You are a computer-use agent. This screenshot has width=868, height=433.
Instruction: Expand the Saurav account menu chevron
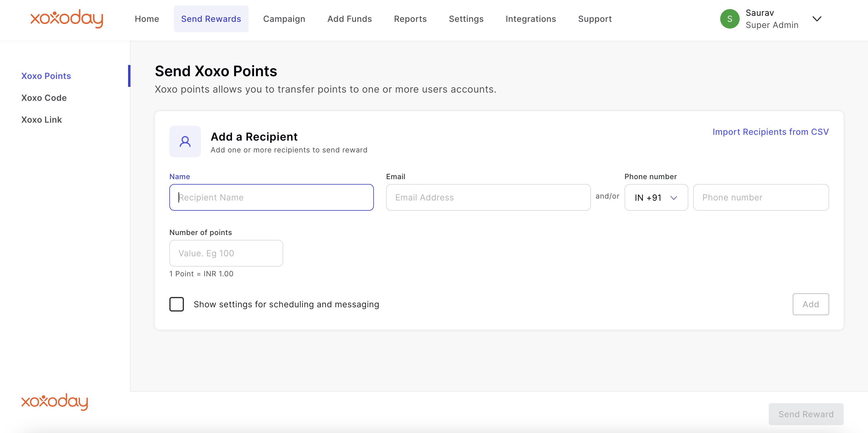[x=817, y=19]
